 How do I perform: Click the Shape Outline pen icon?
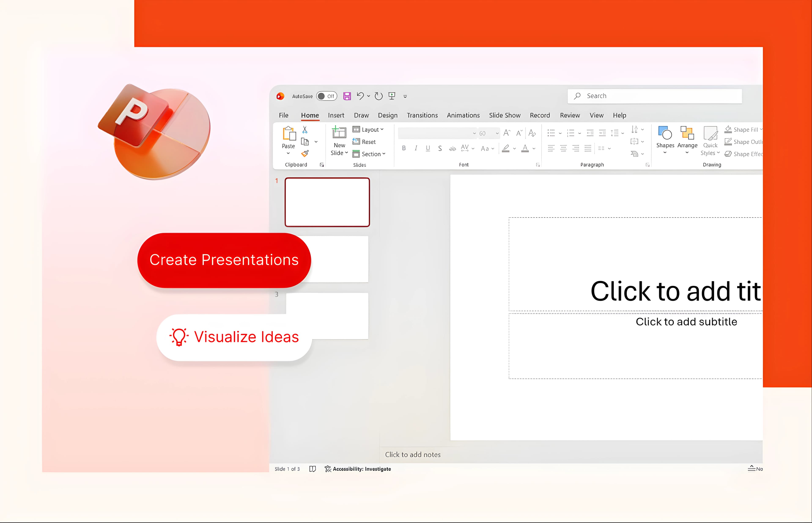(728, 142)
